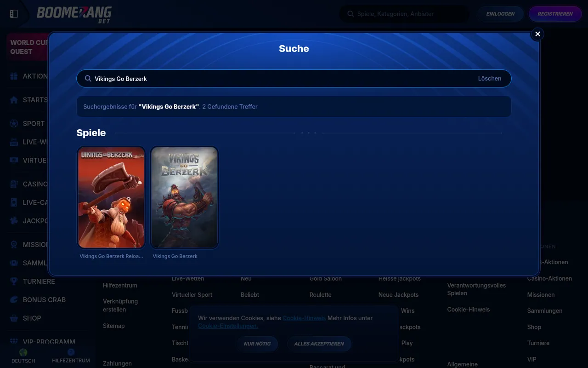Open the Sitemap footer link
Image resolution: width=588 pixels, height=368 pixels.
click(x=113, y=326)
